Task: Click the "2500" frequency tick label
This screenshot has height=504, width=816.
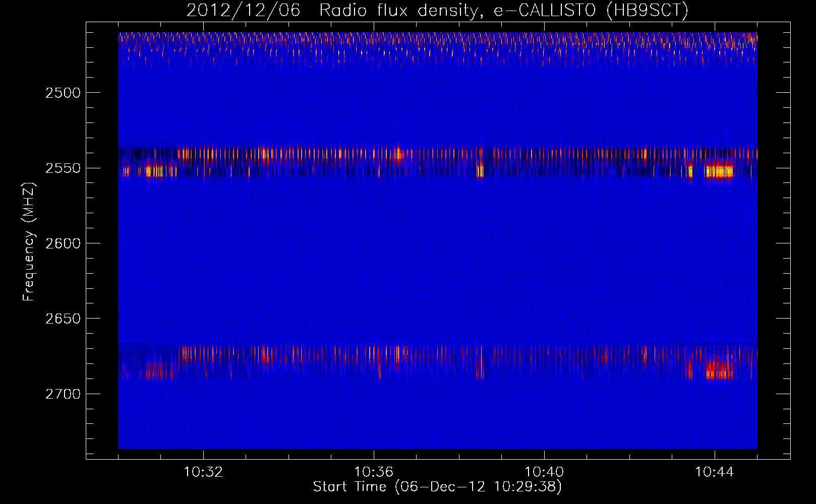Action: [x=63, y=93]
